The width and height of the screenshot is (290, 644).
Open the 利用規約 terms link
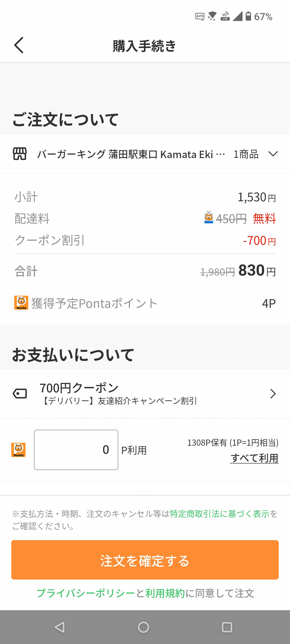165,593
